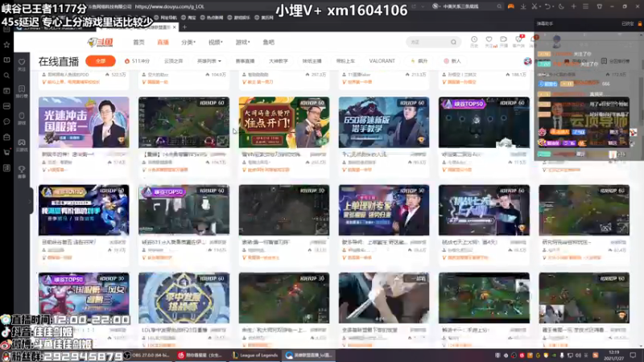
Task: Select the 直播 live tab
Action: pos(163,42)
